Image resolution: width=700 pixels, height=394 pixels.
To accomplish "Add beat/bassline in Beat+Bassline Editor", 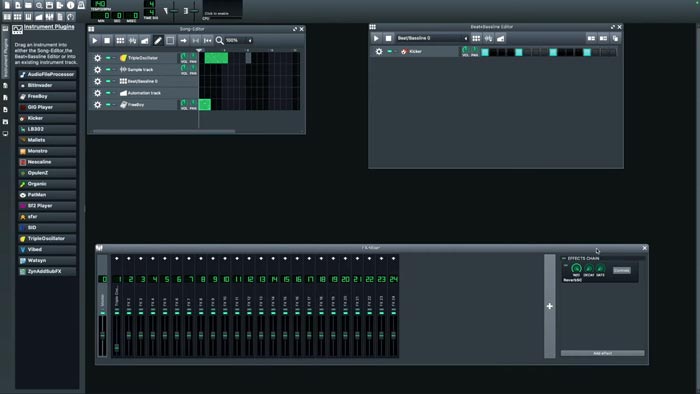I will pyautogui.click(x=476, y=38).
